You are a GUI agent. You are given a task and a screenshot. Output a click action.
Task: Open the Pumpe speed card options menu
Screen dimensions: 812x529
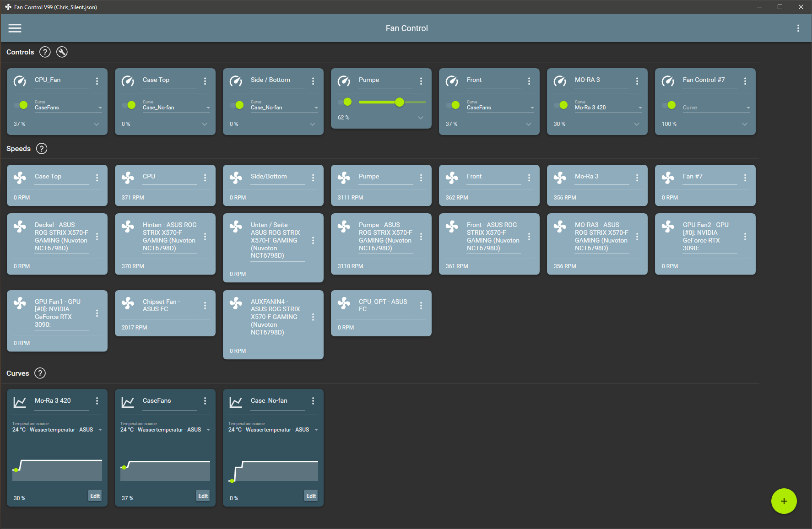(x=421, y=178)
